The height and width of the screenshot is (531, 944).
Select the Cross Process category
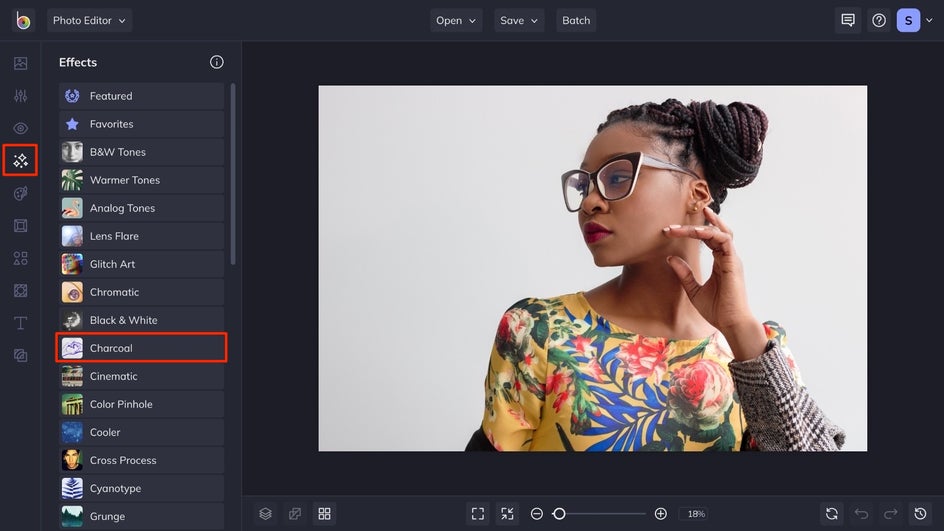coord(141,460)
